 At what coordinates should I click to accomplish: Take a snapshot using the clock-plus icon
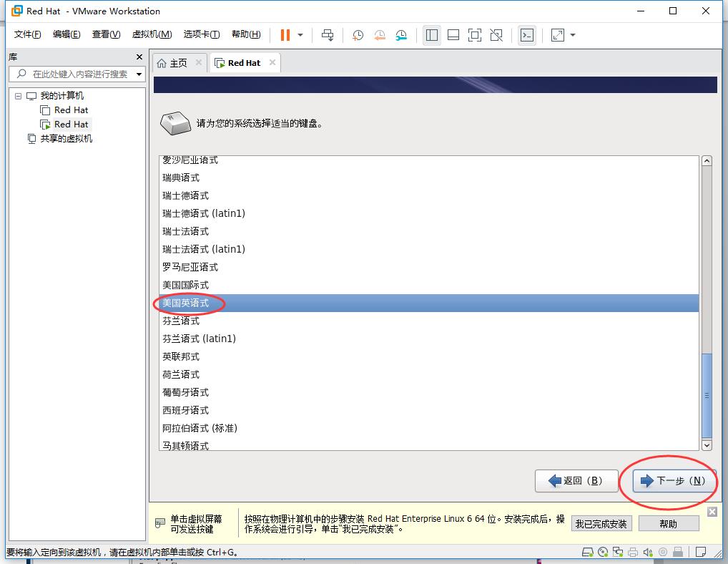click(358, 35)
